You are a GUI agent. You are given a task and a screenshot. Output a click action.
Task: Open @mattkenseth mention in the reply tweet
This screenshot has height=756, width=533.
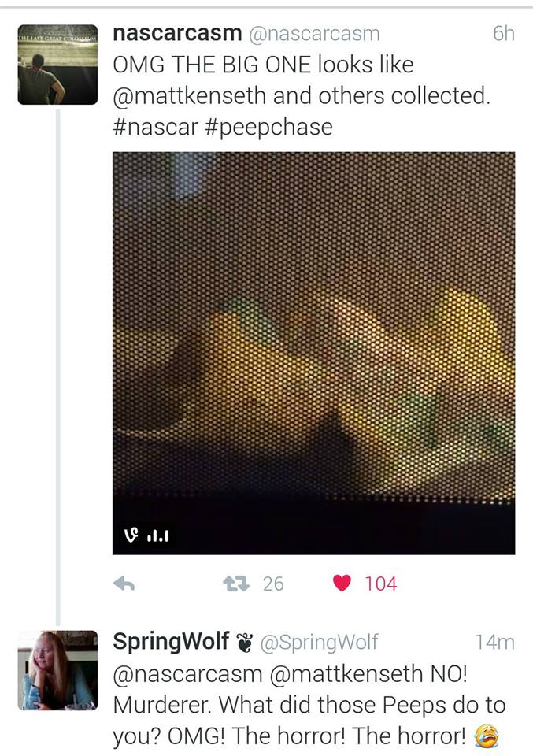pyautogui.click(x=346, y=673)
